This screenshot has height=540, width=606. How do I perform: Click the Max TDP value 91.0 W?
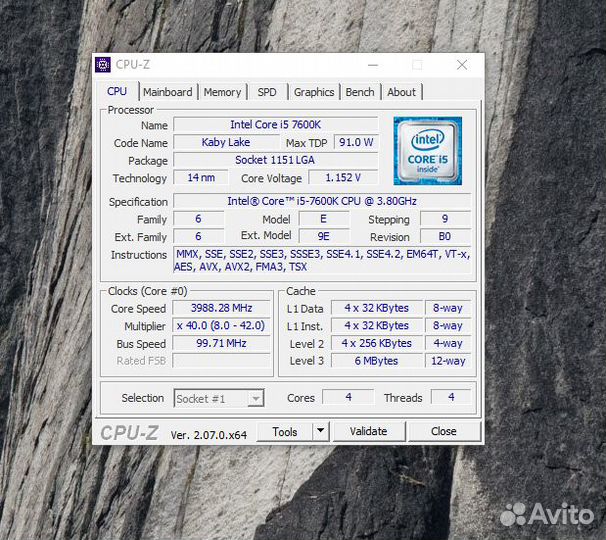pyautogui.click(x=356, y=142)
